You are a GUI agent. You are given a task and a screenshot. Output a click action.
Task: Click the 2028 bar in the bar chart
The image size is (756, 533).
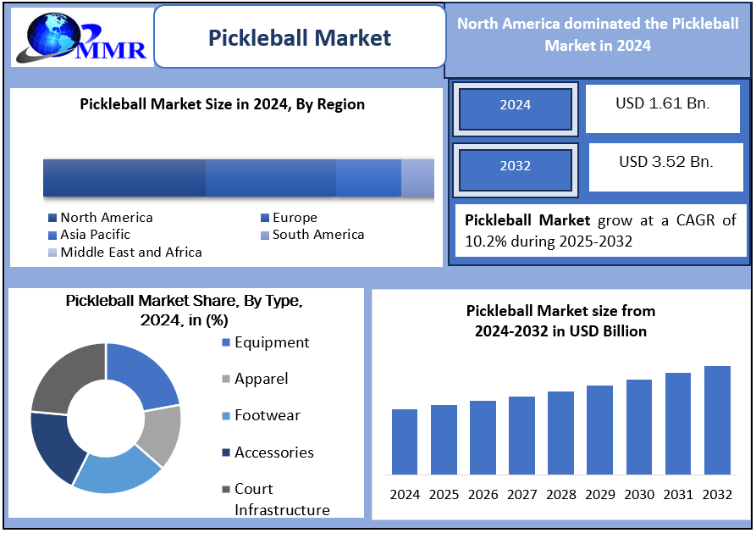point(560,432)
